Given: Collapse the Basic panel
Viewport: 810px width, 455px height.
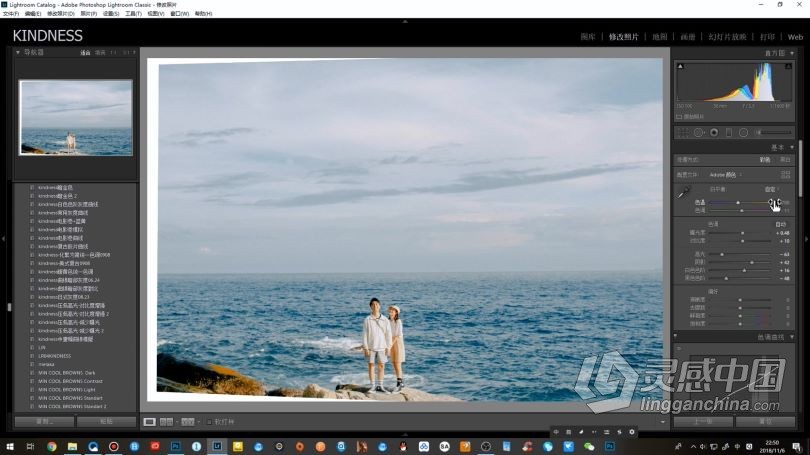Looking at the screenshot, I should tap(791, 147).
